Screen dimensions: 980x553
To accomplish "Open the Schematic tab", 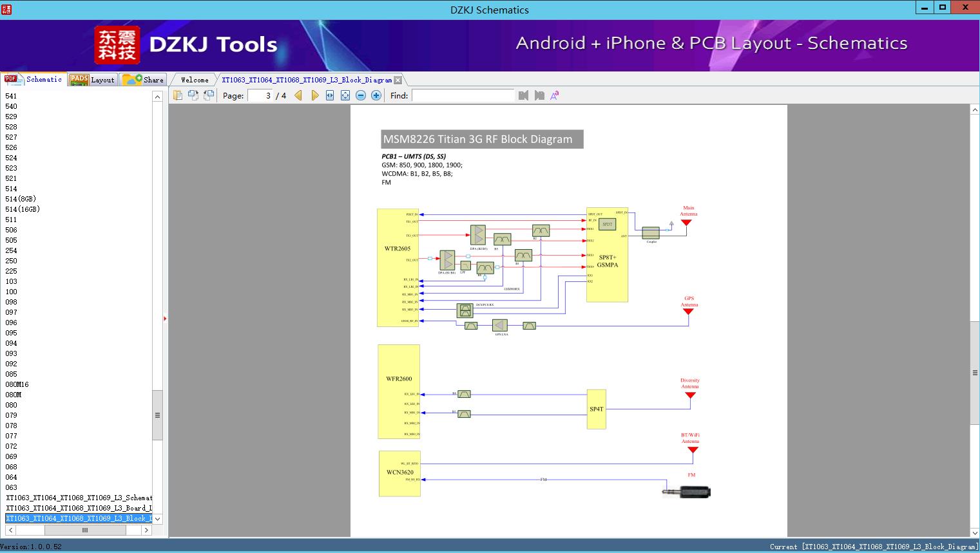I will 34,80.
